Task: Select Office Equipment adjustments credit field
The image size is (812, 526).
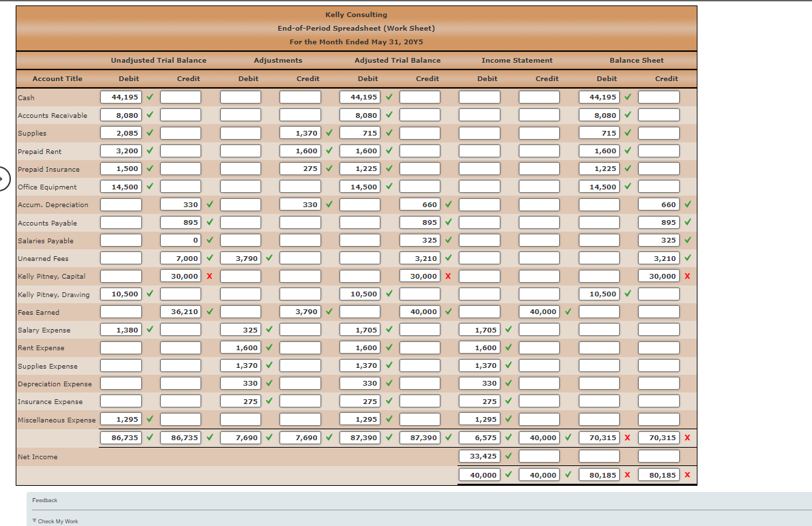Action: tap(299, 186)
